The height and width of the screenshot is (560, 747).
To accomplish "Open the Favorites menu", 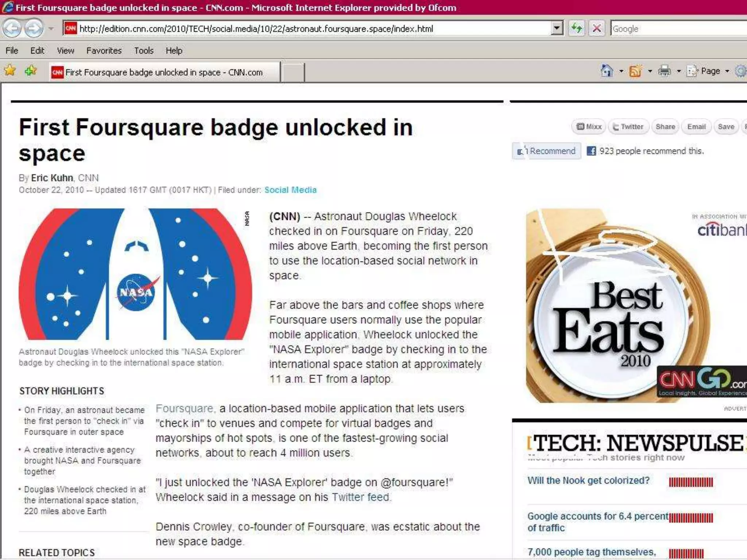I will point(104,51).
